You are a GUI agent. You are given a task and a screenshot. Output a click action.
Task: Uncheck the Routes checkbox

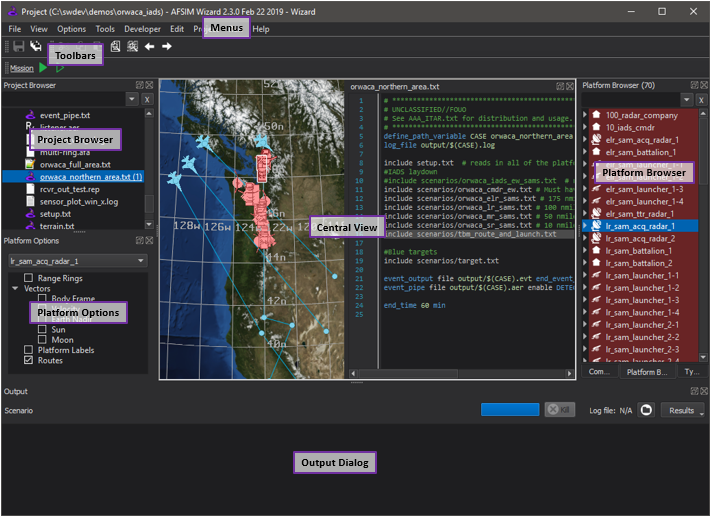pyautogui.click(x=29, y=360)
